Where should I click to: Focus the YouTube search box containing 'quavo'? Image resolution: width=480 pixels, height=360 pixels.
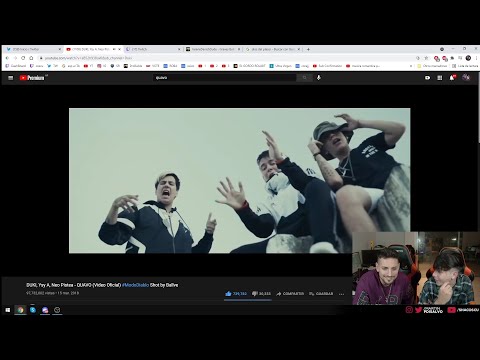225,78
